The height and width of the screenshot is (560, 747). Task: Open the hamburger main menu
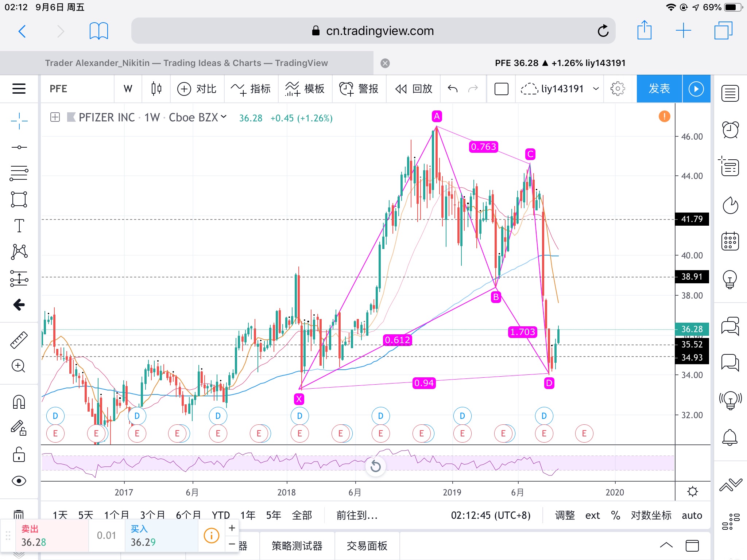[x=19, y=89]
